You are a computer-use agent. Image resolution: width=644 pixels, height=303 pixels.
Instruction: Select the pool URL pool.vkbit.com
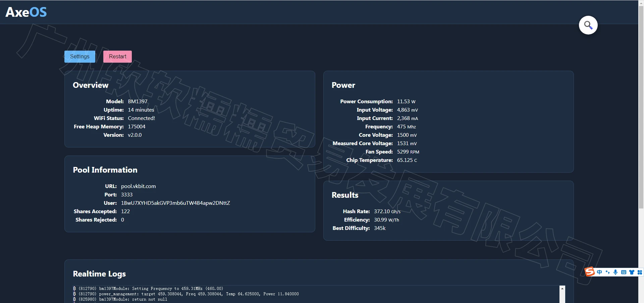[138, 186]
